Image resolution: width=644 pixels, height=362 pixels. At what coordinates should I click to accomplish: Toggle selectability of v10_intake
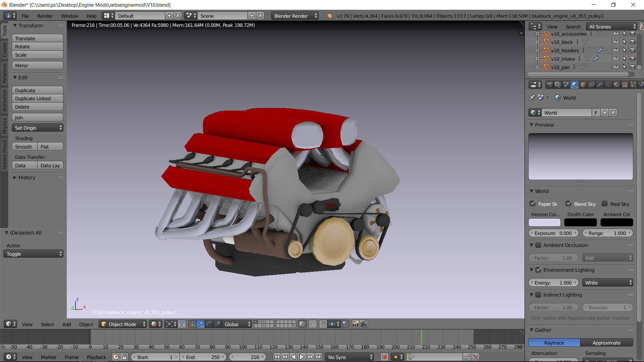624,59
